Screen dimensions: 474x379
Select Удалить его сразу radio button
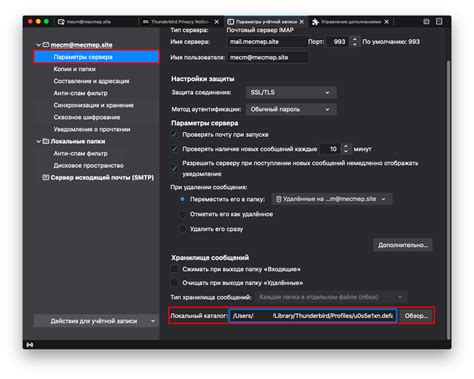[182, 229]
